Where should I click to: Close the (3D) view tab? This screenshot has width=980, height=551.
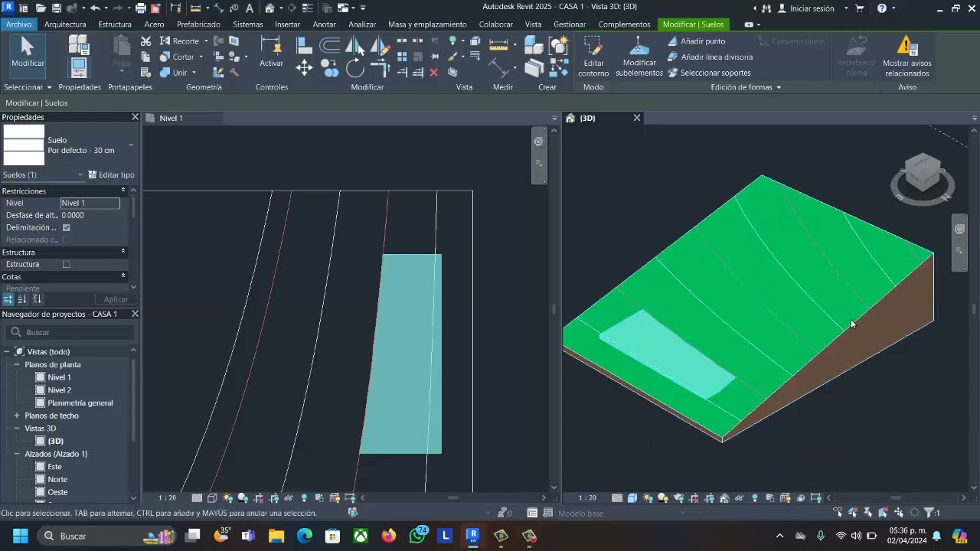point(636,118)
